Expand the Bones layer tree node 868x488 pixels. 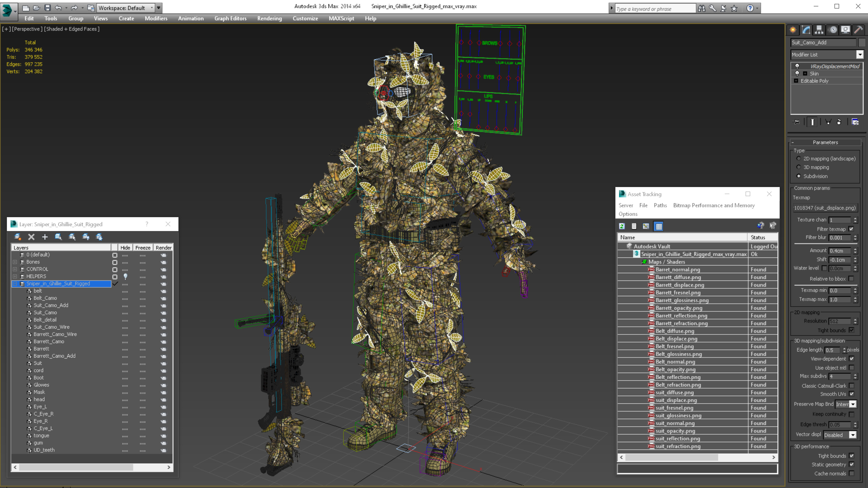(x=15, y=262)
